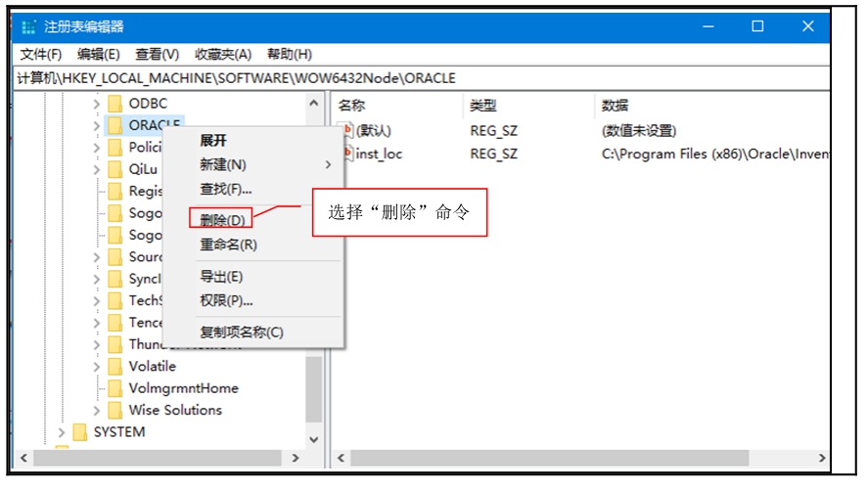Click the tree pane scroll down arrow
This screenshot has height=489, width=868.
[x=314, y=440]
